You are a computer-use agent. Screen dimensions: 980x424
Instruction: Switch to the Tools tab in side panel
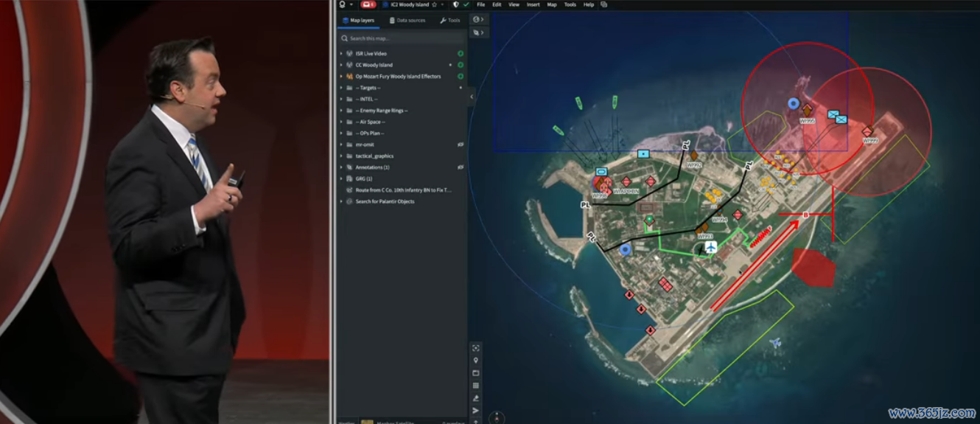pyautogui.click(x=449, y=20)
